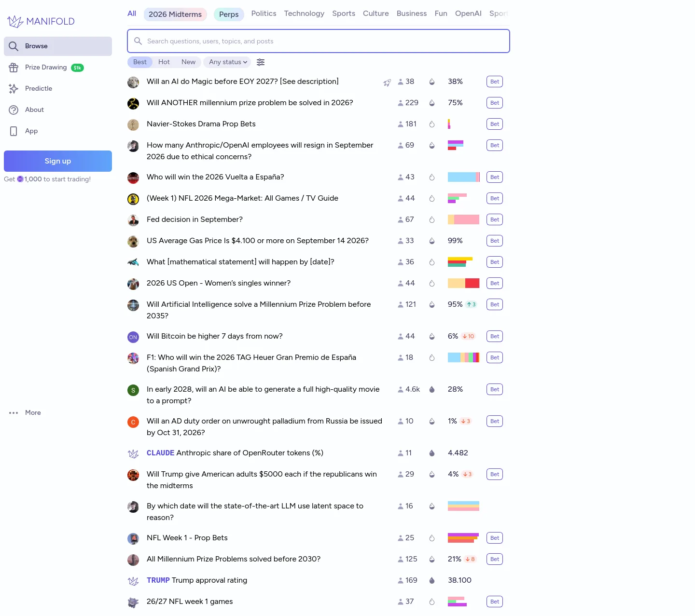
Task: Open the Perps topic tab
Action: pyautogui.click(x=229, y=14)
